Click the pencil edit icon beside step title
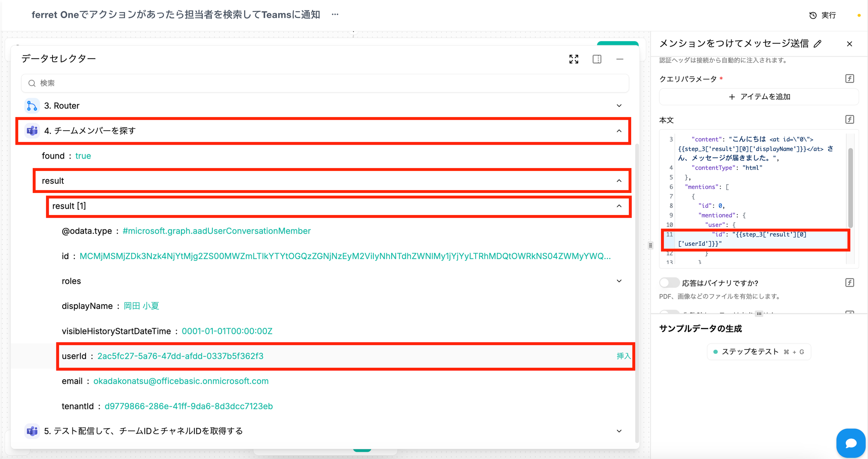 (818, 44)
